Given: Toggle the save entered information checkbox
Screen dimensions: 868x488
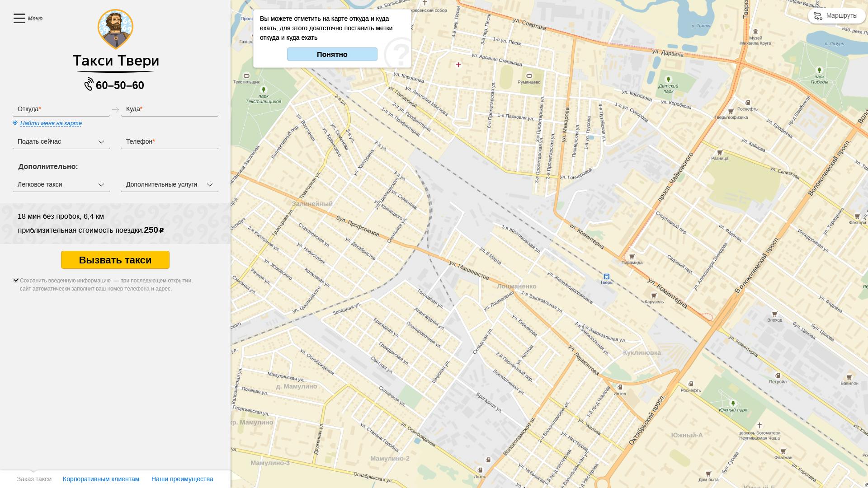Looking at the screenshot, I should point(16,280).
